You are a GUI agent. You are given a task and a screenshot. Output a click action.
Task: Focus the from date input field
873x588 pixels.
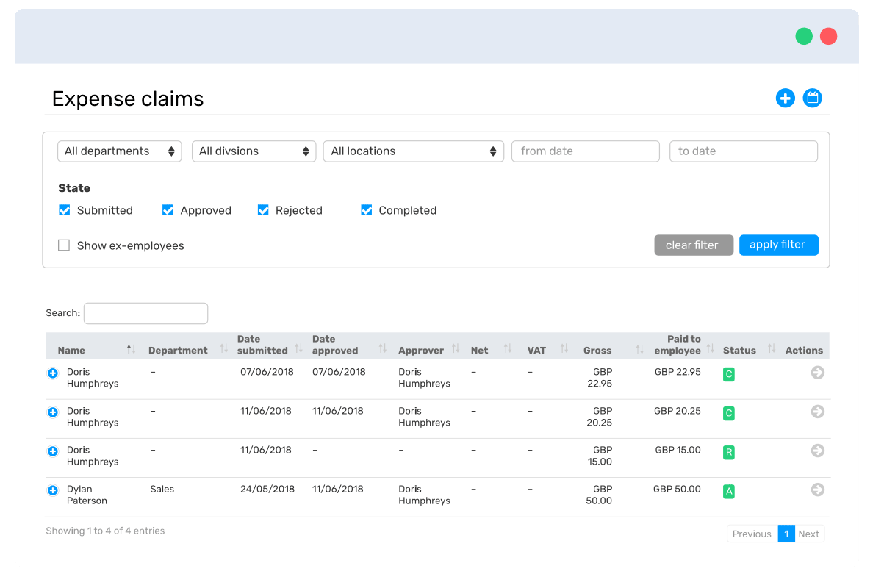coord(585,151)
